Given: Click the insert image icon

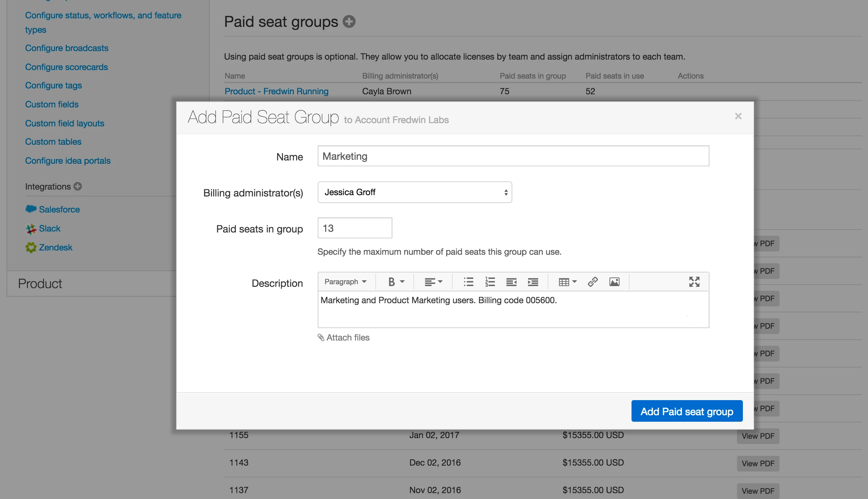Looking at the screenshot, I should pos(614,282).
